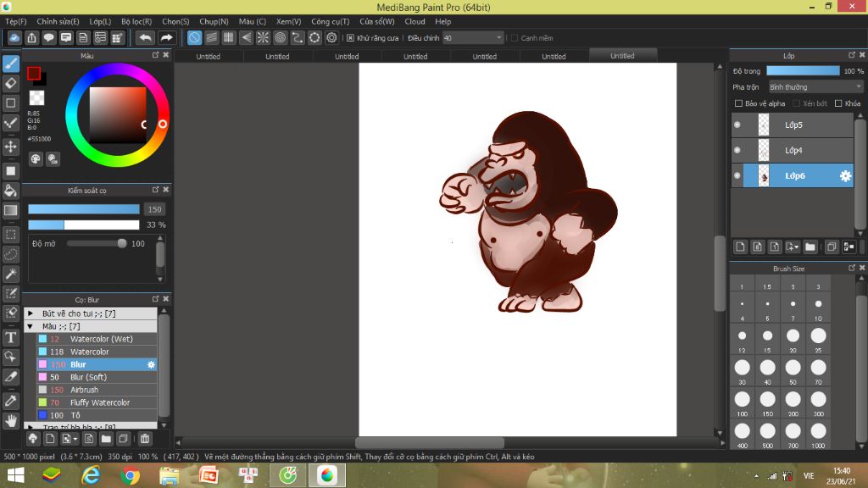Select the Blur (Soft) brush
868x488 pixels.
pos(97,377)
